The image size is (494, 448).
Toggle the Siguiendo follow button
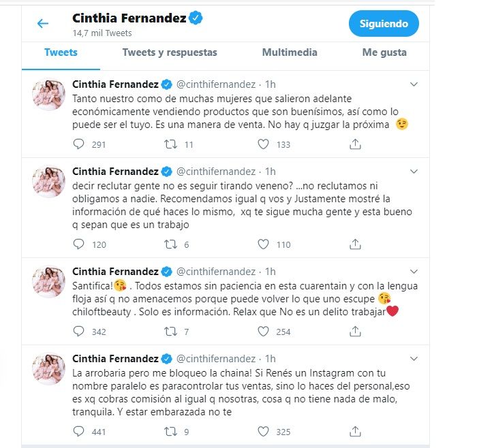point(384,24)
